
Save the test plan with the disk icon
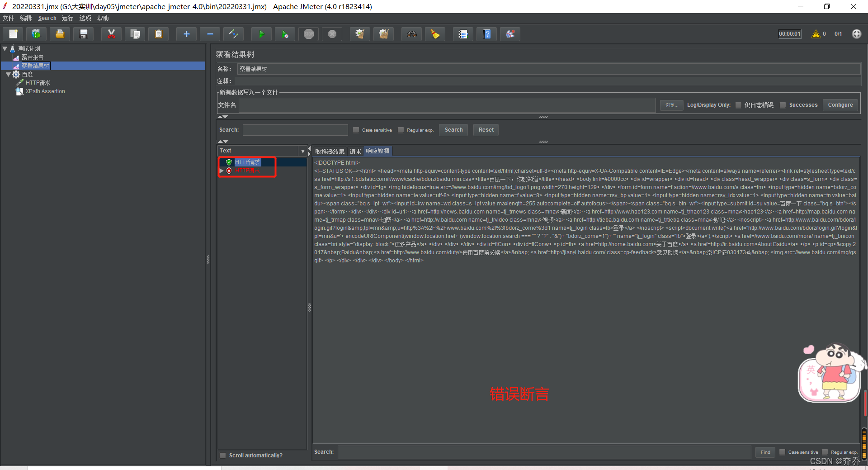(84, 34)
